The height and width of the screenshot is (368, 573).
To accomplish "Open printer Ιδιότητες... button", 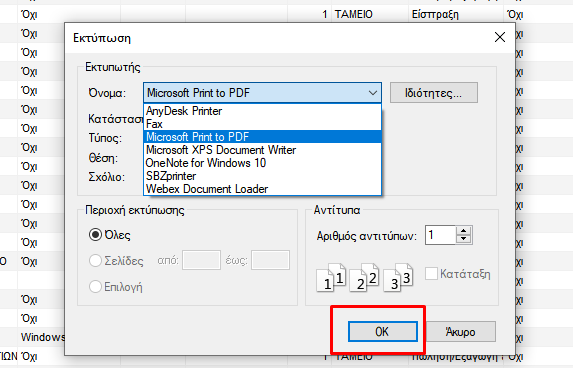I will [x=433, y=93].
